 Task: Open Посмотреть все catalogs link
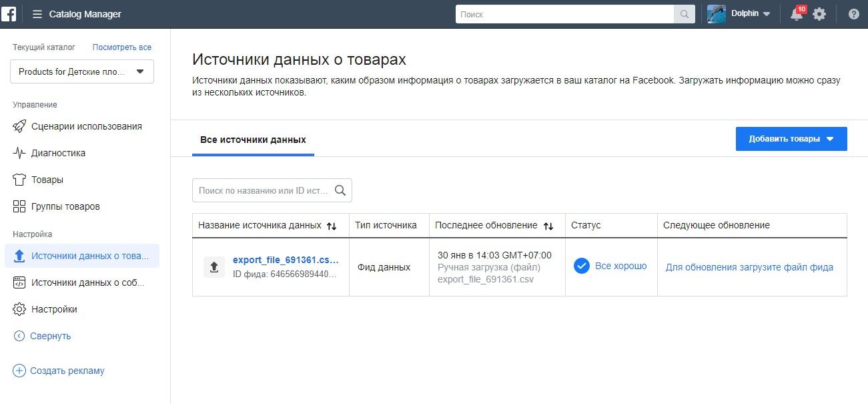[x=122, y=47]
